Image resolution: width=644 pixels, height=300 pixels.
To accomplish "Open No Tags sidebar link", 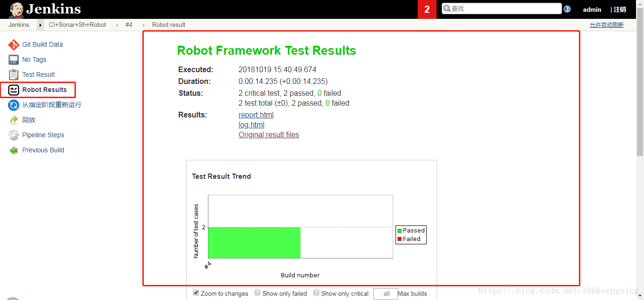I will coord(34,59).
